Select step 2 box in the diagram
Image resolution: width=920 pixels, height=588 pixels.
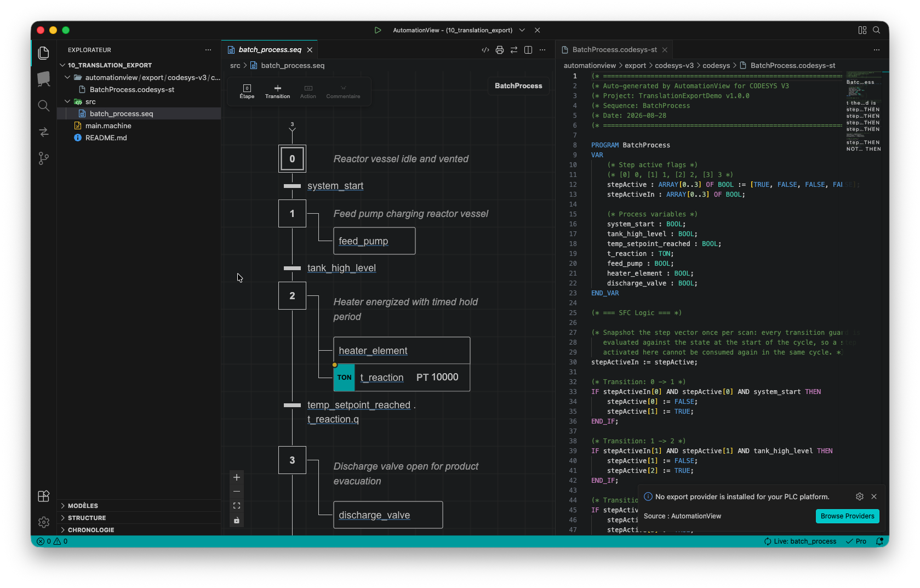point(292,296)
